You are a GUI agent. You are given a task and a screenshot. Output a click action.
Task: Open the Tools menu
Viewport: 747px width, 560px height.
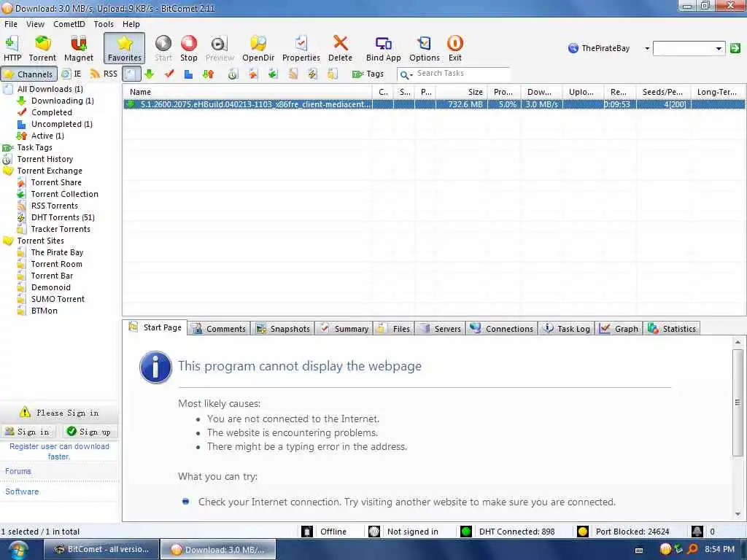(104, 24)
